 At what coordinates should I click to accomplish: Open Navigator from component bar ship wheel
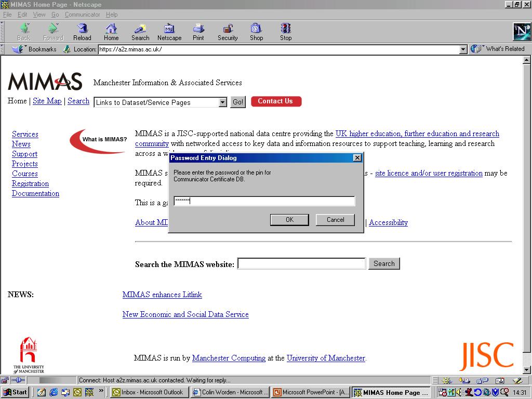[446, 380]
